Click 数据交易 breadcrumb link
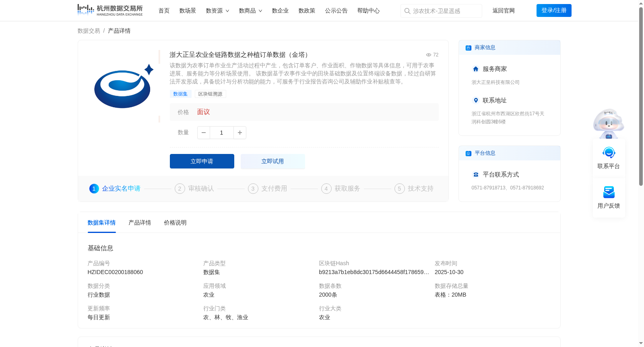This screenshot has width=644, height=347. click(x=89, y=31)
